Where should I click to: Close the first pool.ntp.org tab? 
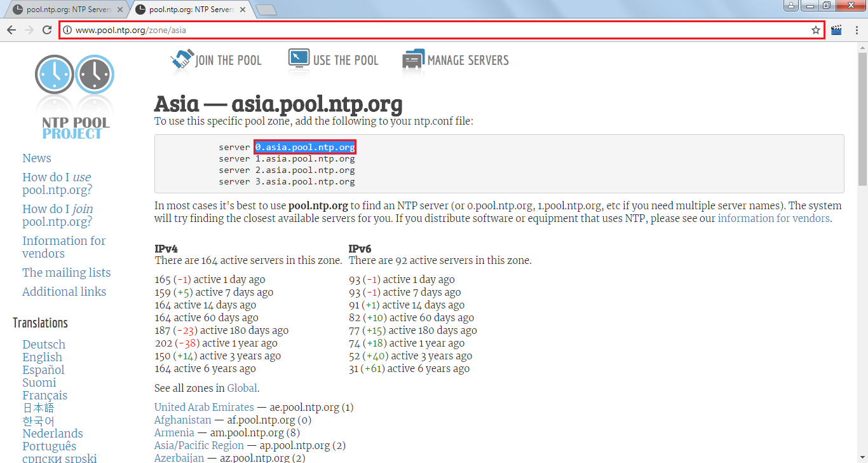click(120, 10)
